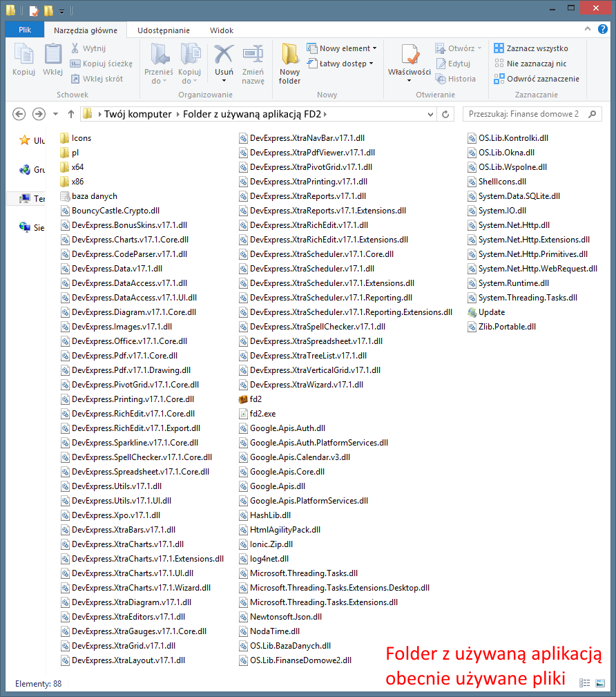Click the Usuń delete icon
Screen dimensions: 616x697
pyautogui.click(x=224, y=55)
